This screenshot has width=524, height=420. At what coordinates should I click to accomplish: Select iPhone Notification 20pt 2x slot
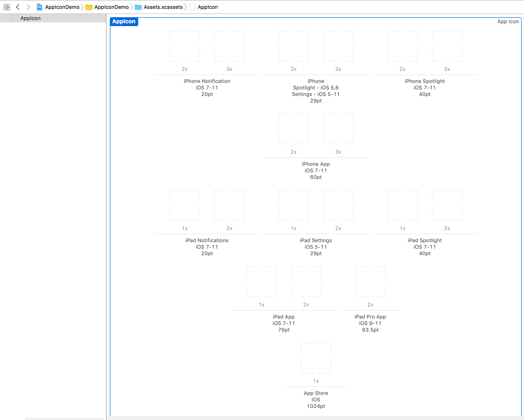(x=185, y=46)
